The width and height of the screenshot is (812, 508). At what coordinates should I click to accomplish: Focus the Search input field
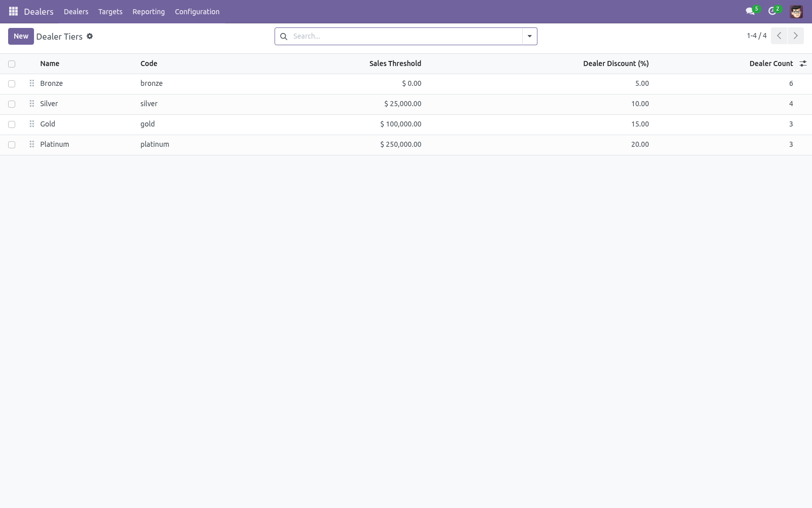pos(406,36)
